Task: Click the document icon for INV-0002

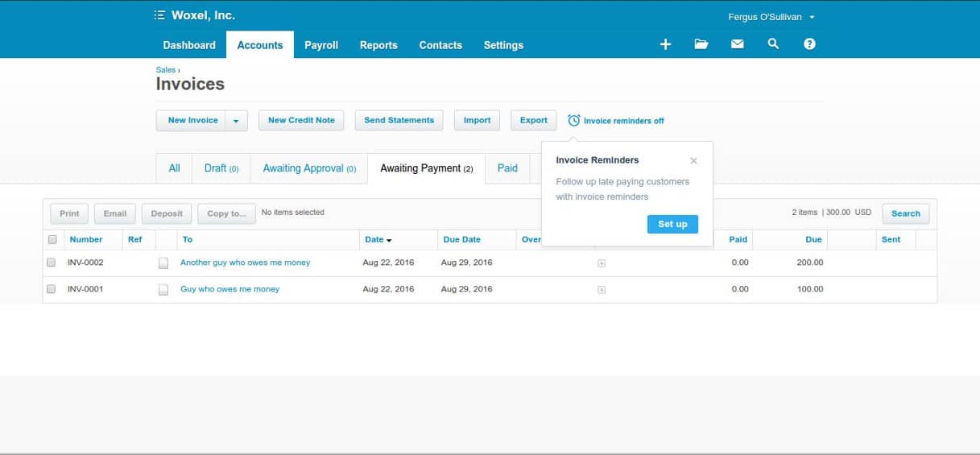Action: [x=163, y=263]
